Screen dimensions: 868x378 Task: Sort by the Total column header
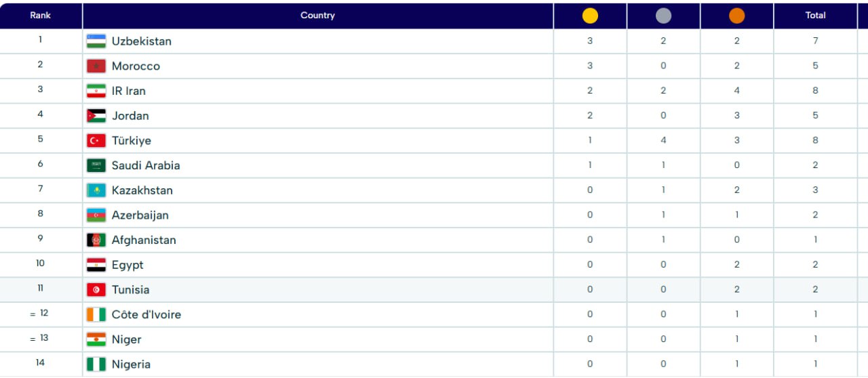815,16
